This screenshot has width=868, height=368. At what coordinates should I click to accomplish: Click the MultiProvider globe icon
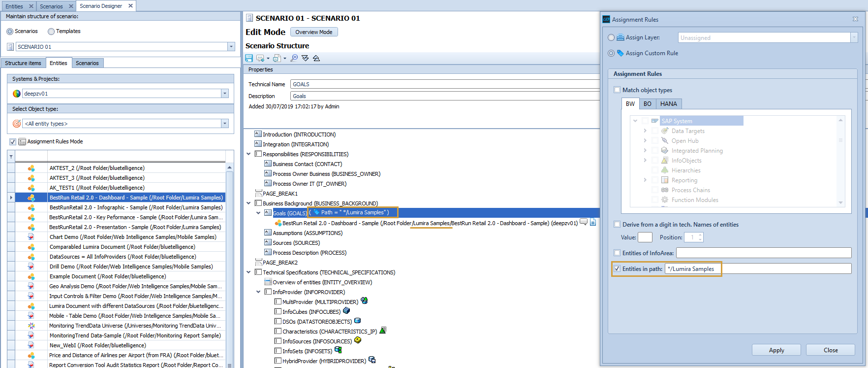pyautogui.click(x=364, y=301)
